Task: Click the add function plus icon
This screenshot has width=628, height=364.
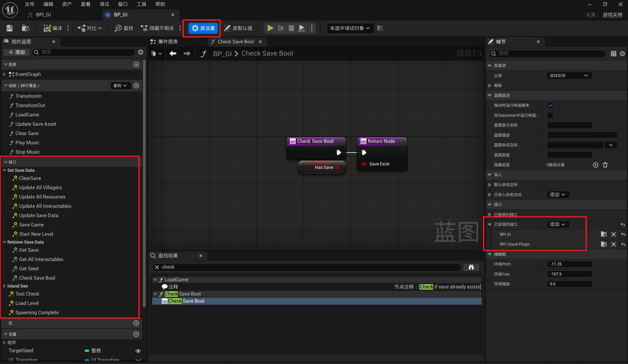Action: 136,86
